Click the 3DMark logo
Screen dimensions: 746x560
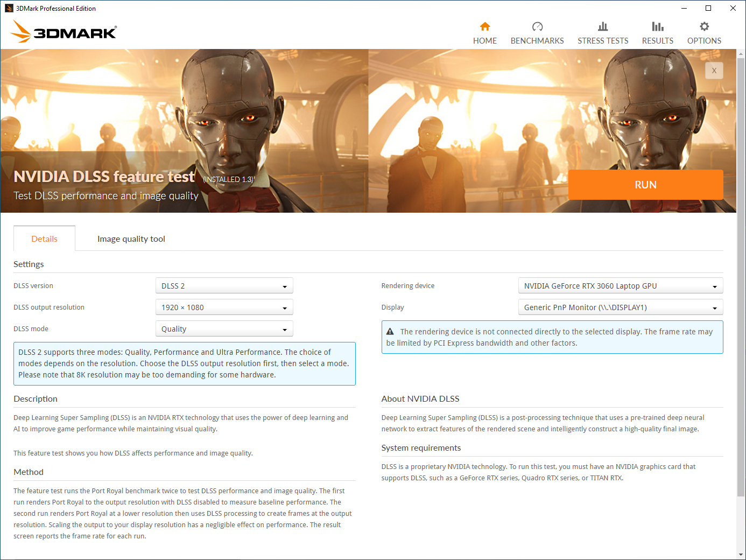64,31
